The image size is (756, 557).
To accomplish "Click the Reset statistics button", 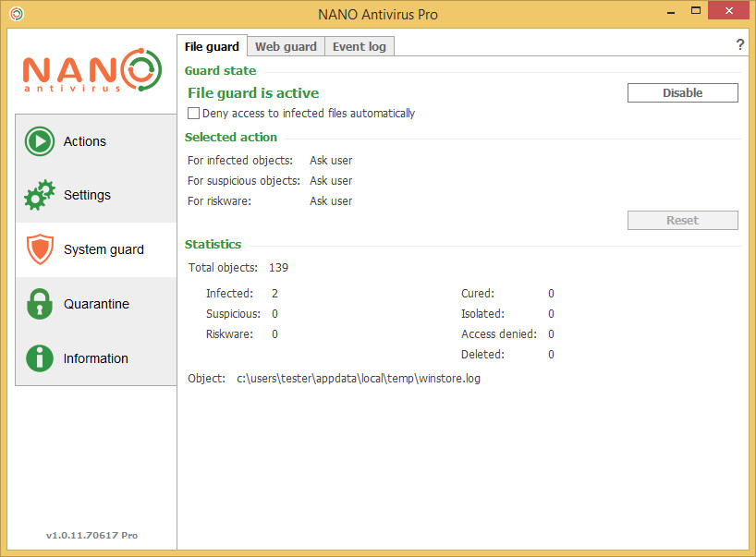I will click(682, 220).
